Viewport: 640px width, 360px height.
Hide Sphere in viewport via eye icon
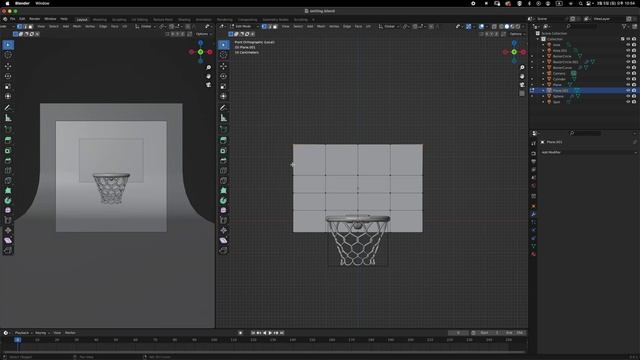(x=628, y=96)
